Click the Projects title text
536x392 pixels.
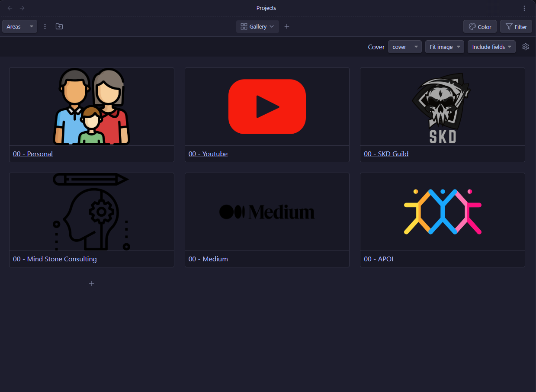click(x=266, y=8)
